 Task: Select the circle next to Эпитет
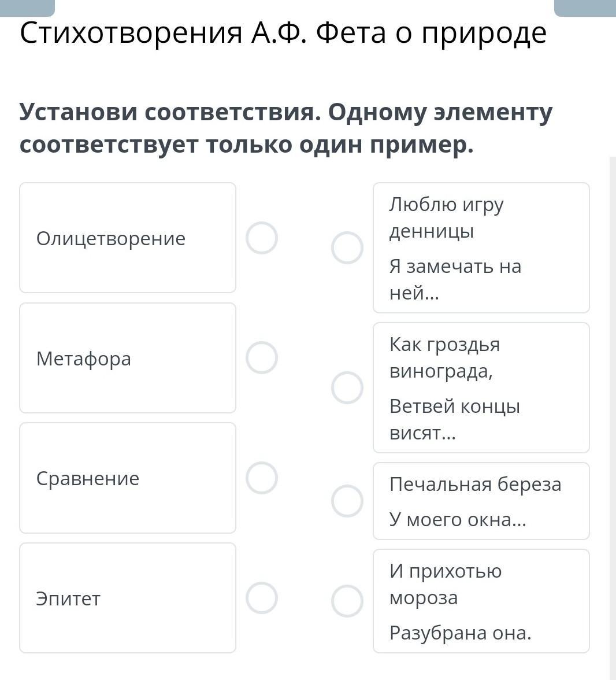(x=262, y=598)
